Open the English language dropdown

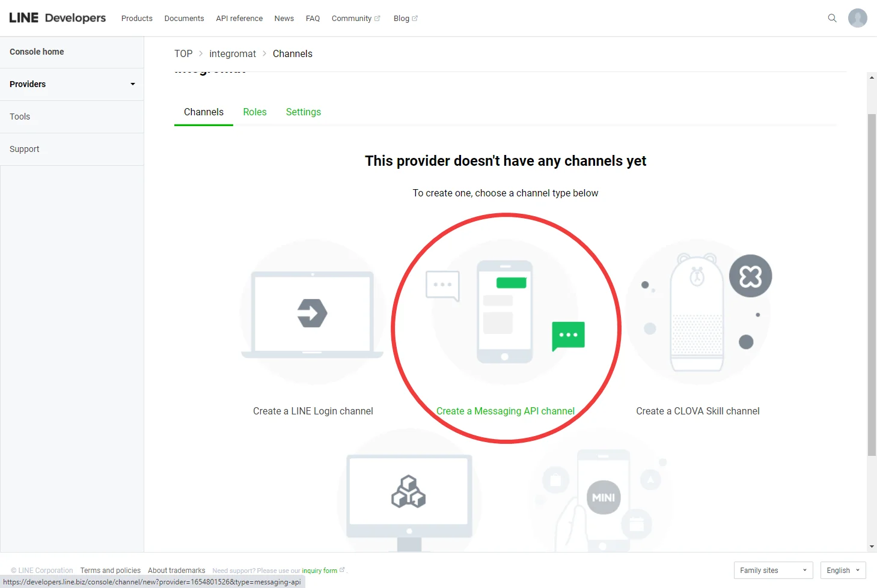click(x=843, y=570)
